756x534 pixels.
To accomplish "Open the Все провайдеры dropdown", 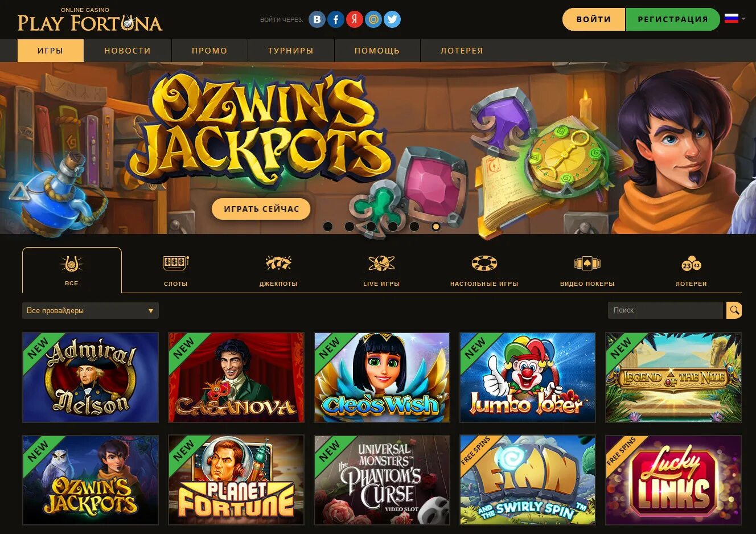I will click(91, 310).
